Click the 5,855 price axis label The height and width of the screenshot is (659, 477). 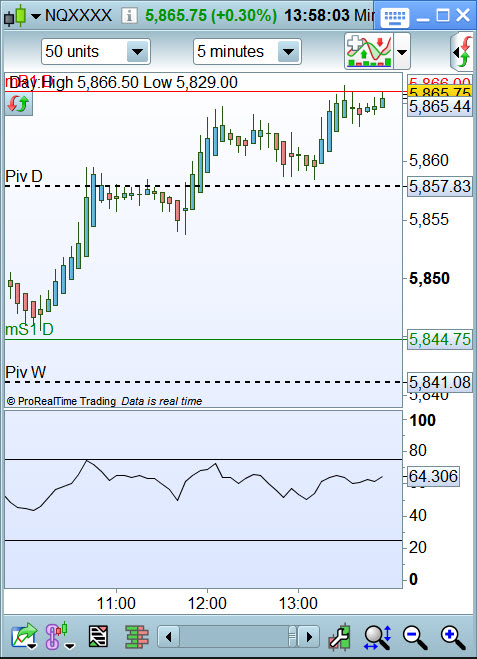(429, 219)
